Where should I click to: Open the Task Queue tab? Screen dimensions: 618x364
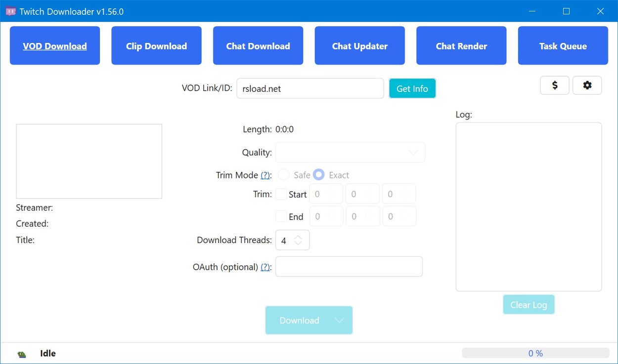[563, 45]
